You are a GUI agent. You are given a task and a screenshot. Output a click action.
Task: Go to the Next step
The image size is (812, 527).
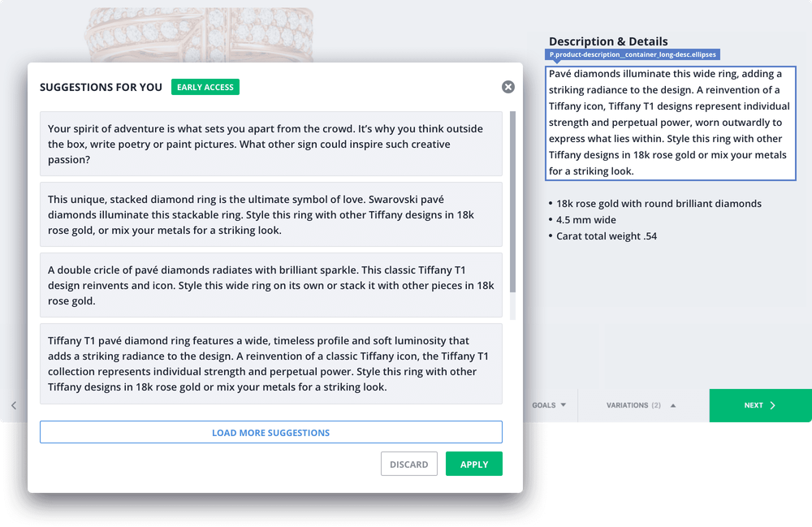[760, 405]
